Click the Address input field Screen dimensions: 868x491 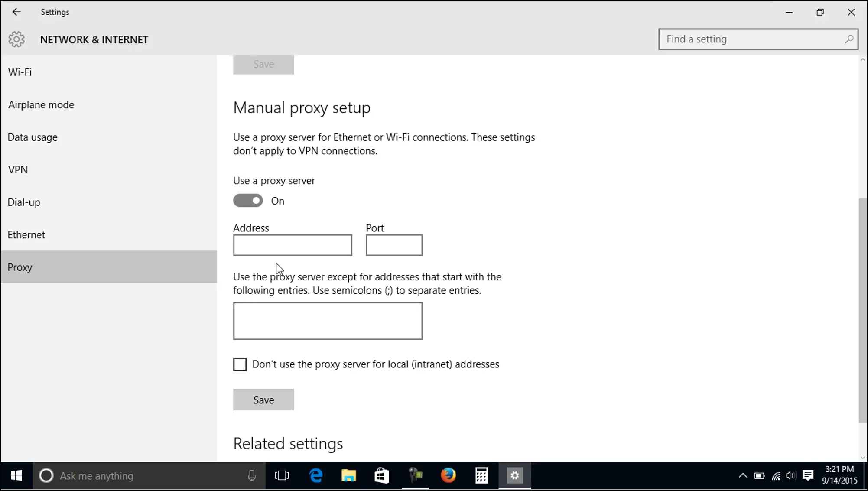[x=292, y=244]
